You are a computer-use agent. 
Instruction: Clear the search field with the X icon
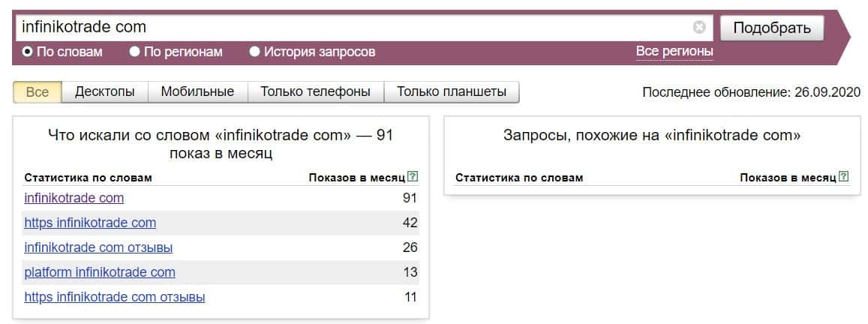pos(699,28)
